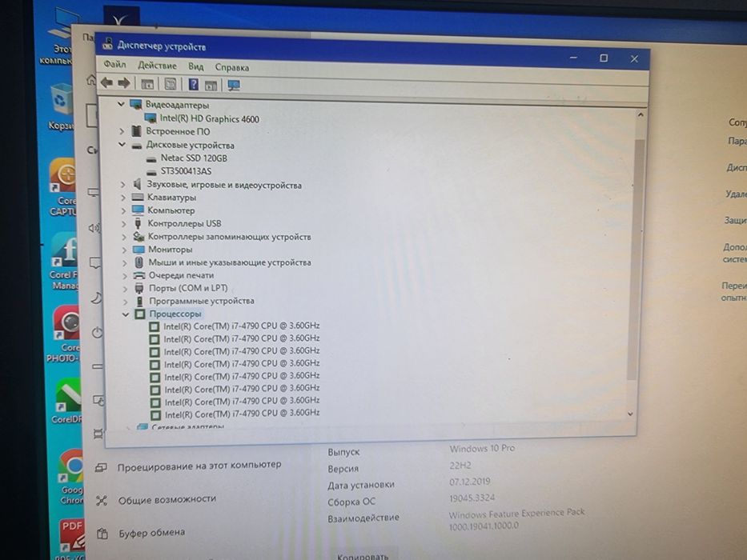Click the Компьютер monitor icon in tree
Viewport: 747px width, 560px height.
tap(139, 210)
